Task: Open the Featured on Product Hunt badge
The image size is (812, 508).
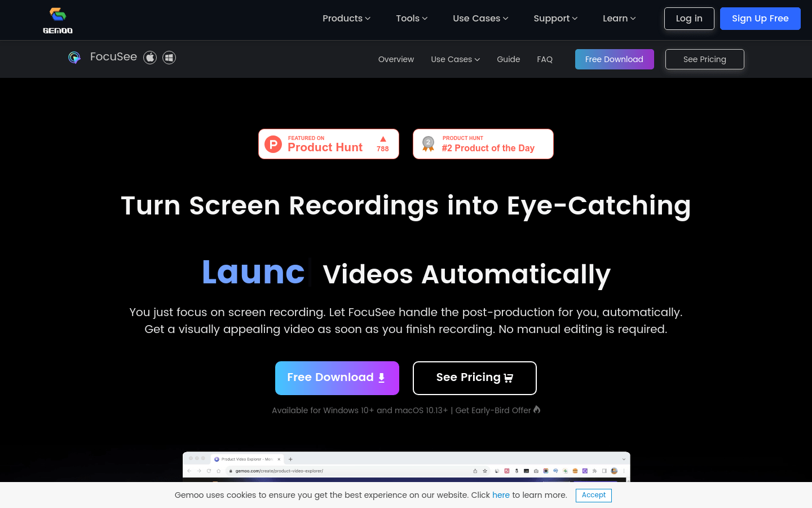Action: (329, 144)
